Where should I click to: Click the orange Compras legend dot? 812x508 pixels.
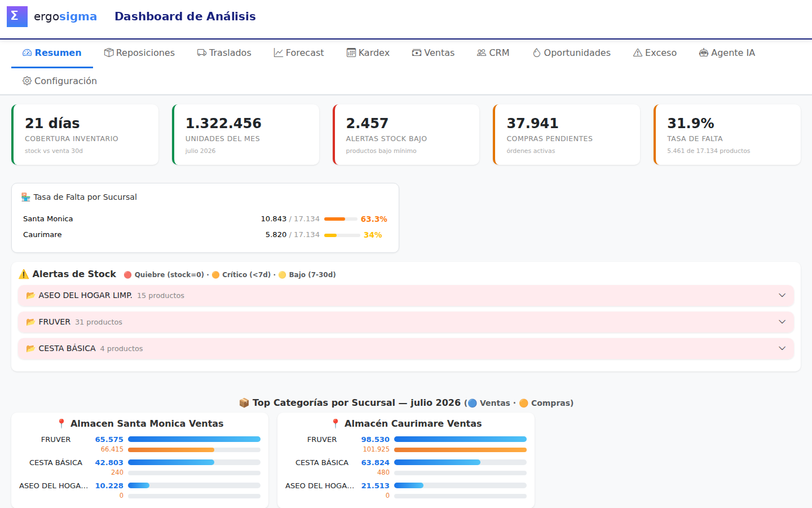click(x=524, y=403)
